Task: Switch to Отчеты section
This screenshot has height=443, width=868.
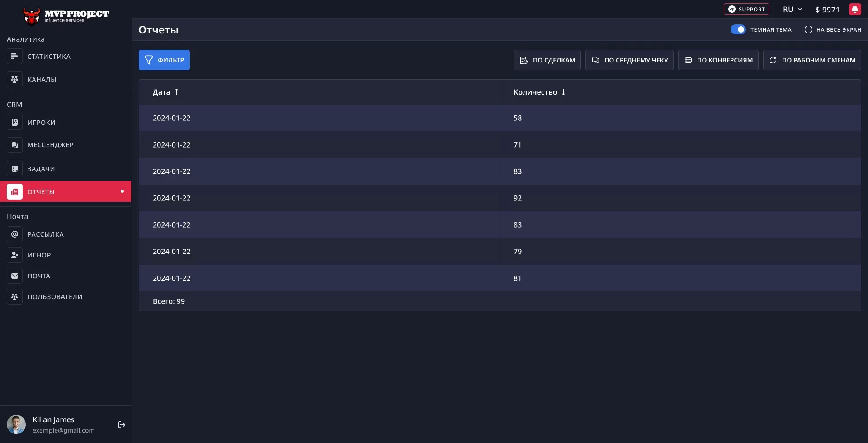Action: coord(42,191)
